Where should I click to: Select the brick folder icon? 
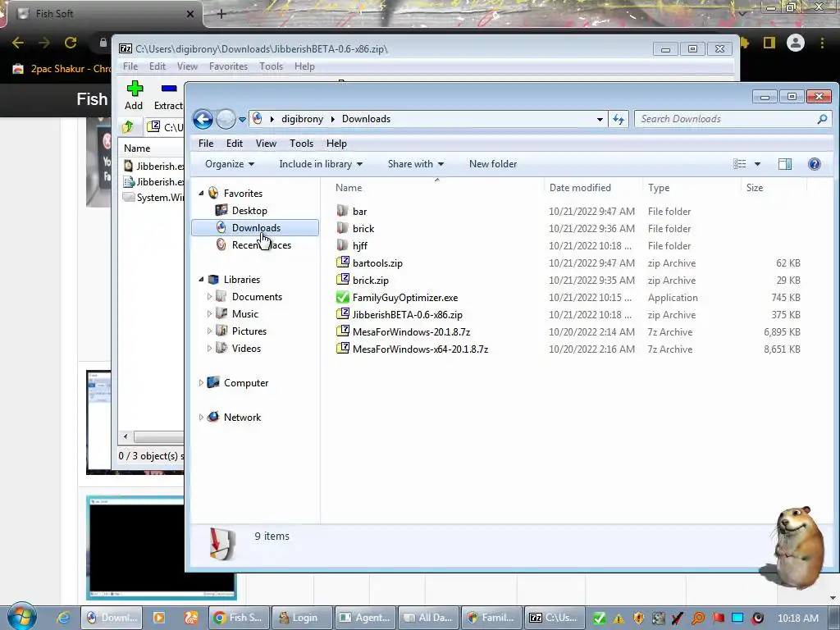[x=342, y=228]
